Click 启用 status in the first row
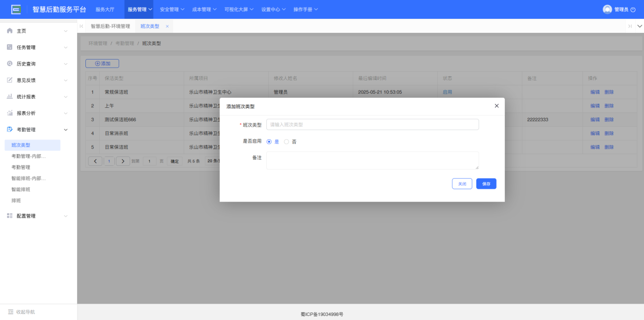This screenshot has width=644, height=320. (447, 92)
